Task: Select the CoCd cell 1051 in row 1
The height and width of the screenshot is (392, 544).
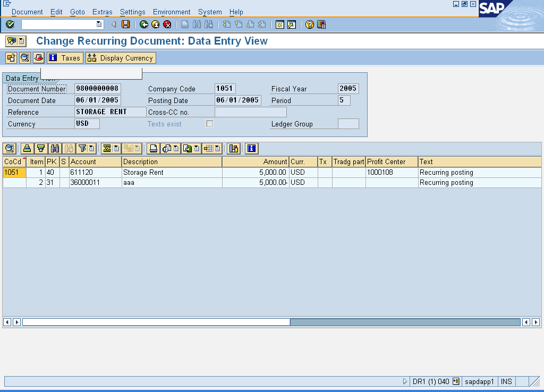Action: pos(14,173)
